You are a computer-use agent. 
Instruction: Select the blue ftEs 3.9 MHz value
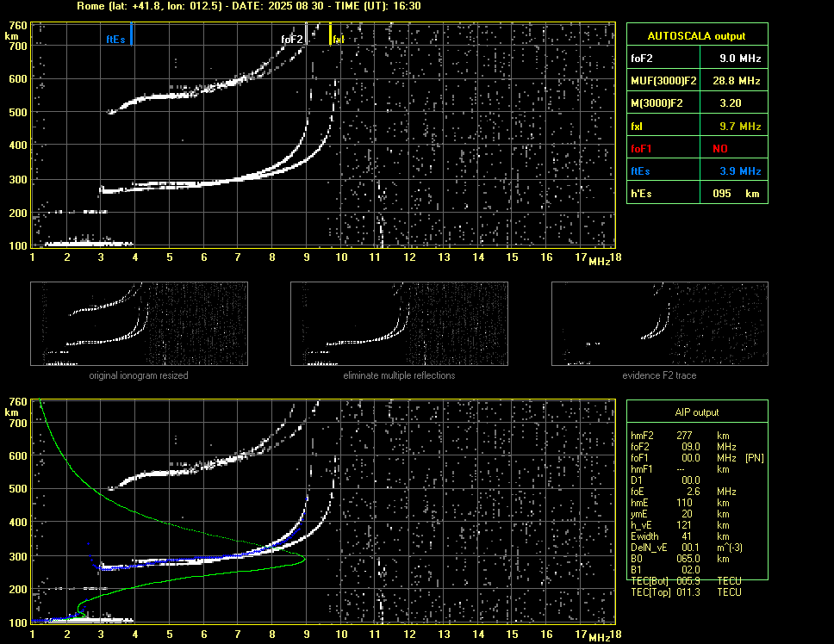pyautogui.click(x=740, y=171)
